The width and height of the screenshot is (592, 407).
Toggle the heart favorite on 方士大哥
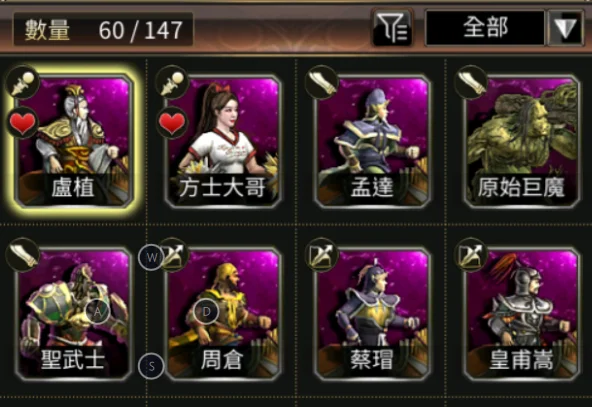[x=172, y=123]
